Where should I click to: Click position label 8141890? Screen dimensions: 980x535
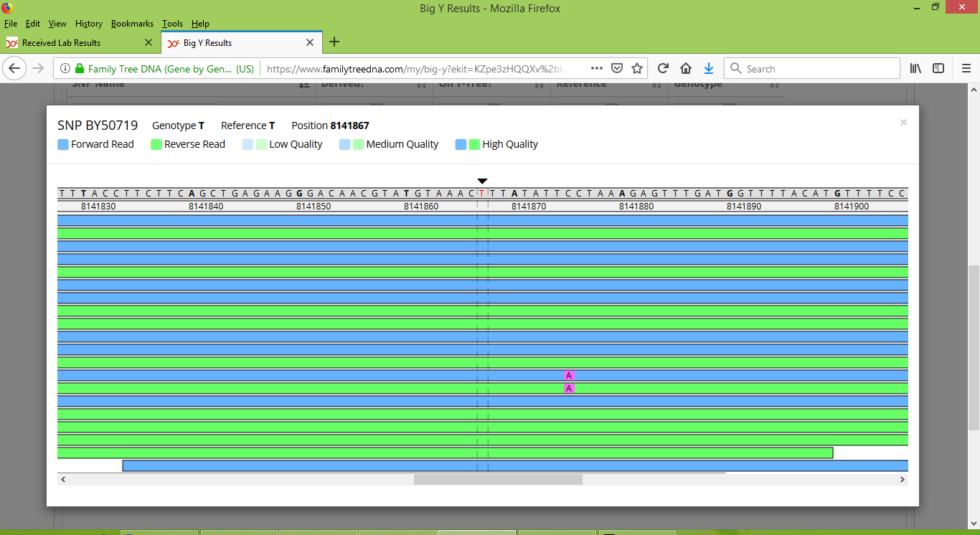(x=744, y=207)
